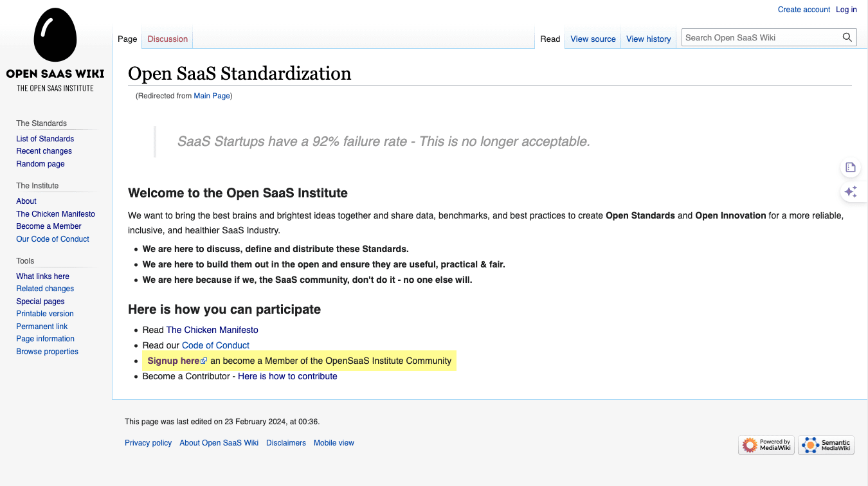Click the Semantic MediaWiki badge
The image size is (868, 486).
tap(826, 445)
